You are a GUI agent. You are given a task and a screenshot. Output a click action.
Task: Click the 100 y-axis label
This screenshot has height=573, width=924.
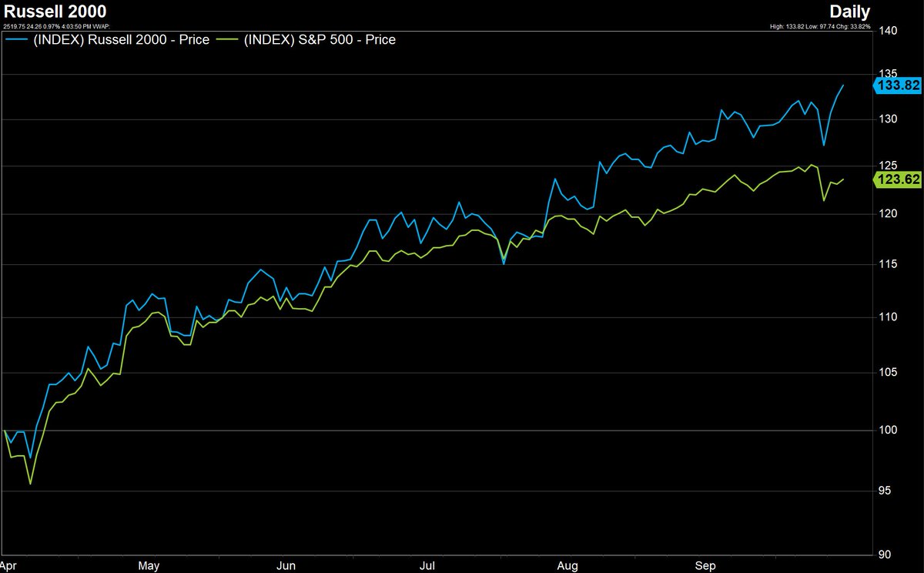(x=886, y=430)
